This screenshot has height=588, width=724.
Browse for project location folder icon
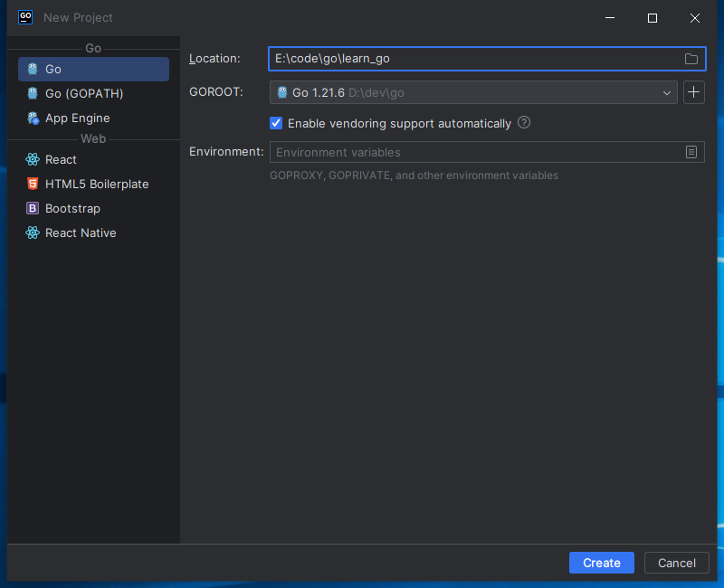pos(691,59)
